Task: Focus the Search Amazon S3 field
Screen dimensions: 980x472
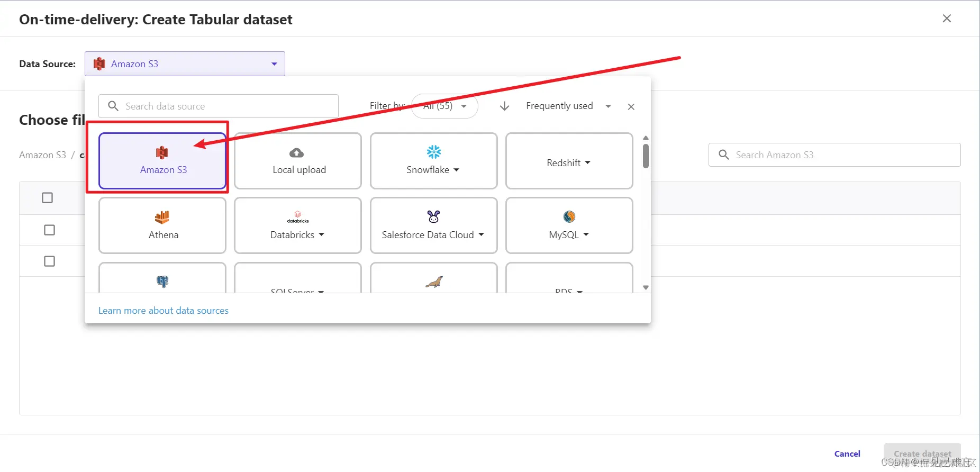Action: [x=834, y=155]
